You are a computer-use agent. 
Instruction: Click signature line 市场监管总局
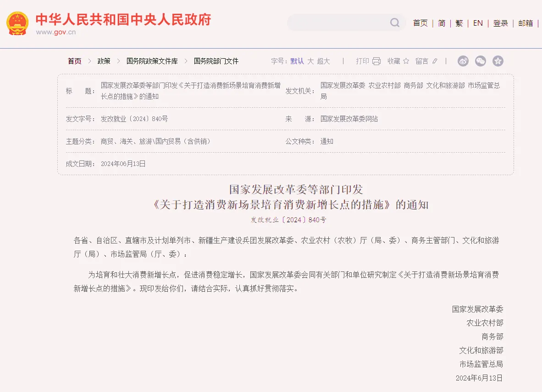[x=481, y=364]
